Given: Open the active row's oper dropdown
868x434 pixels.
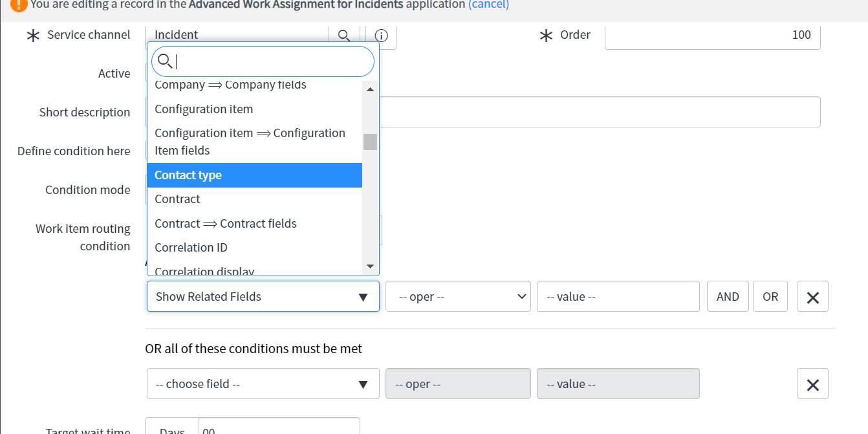Looking at the screenshot, I should (458, 297).
